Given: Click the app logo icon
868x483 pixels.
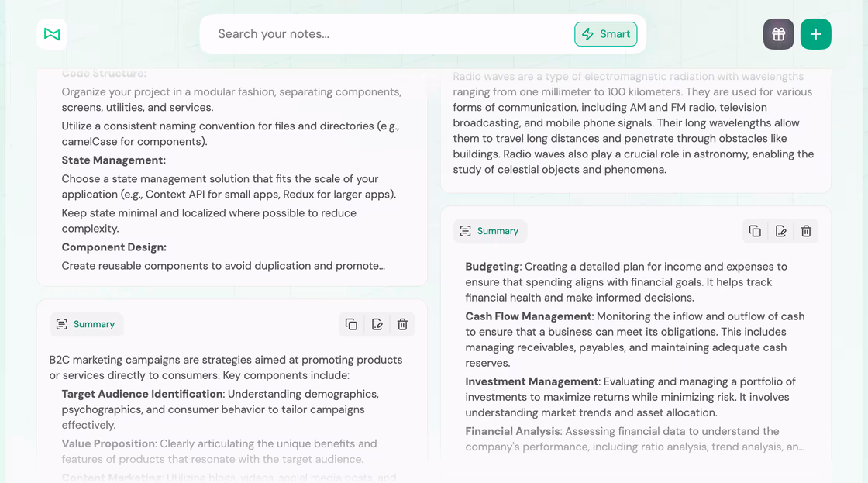Looking at the screenshot, I should [x=52, y=34].
